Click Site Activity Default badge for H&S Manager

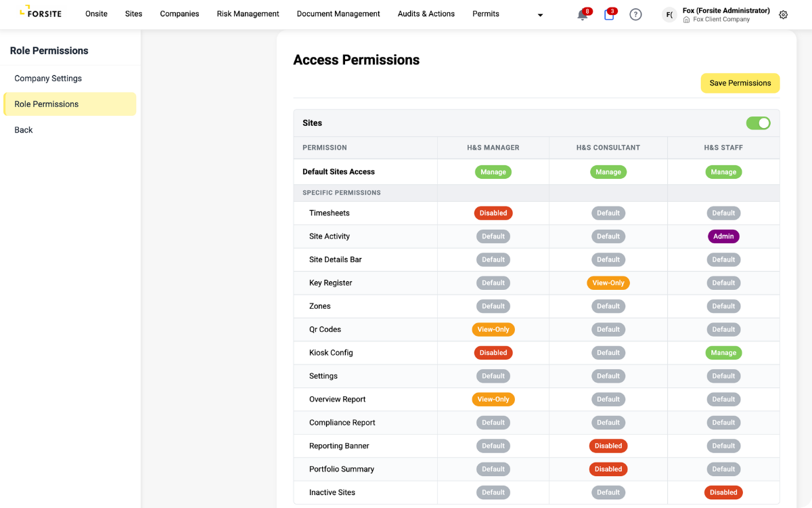(x=493, y=236)
